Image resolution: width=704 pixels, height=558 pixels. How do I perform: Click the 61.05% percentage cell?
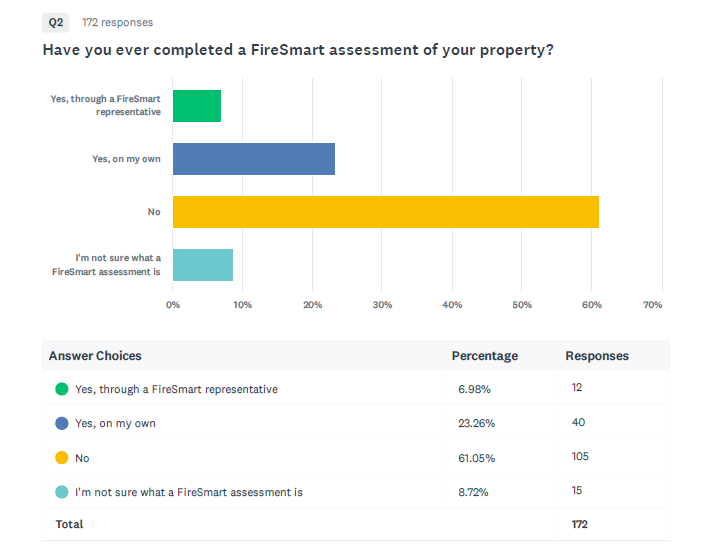[477, 458]
